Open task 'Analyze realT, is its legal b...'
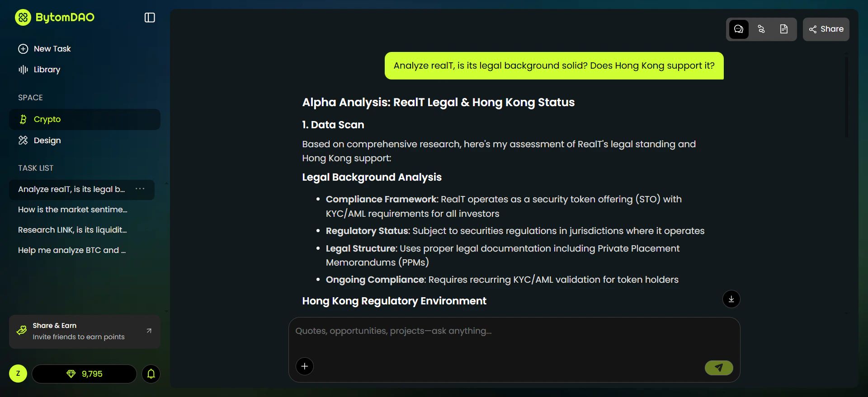The height and width of the screenshot is (397, 868). point(71,189)
